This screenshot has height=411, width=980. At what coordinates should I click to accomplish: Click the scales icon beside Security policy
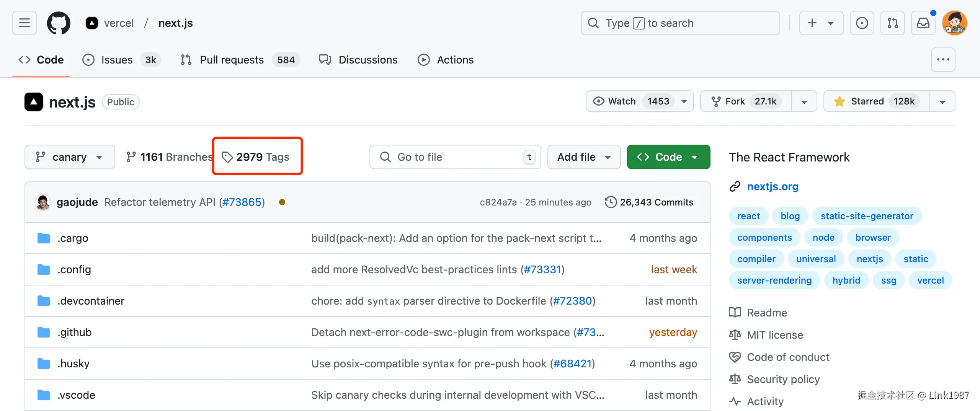pyautogui.click(x=735, y=379)
